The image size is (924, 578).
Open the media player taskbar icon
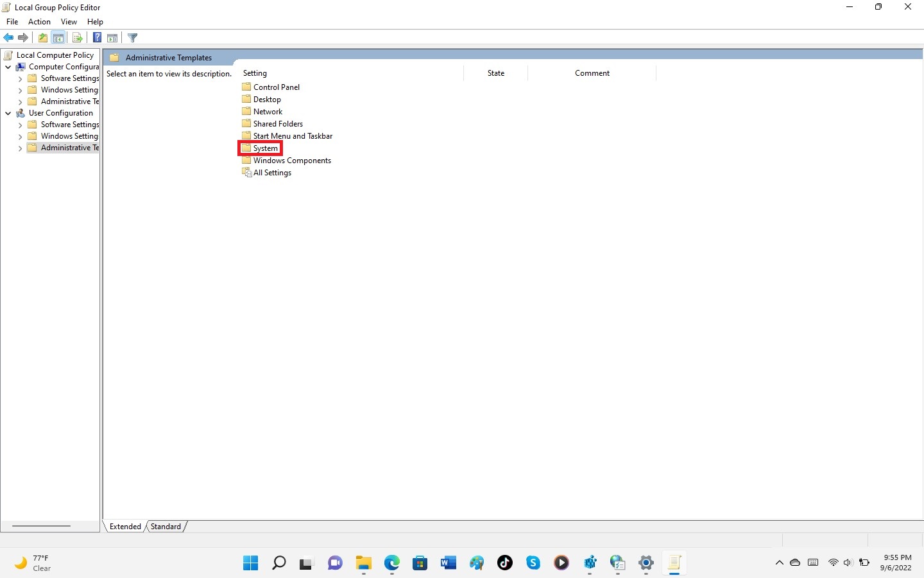tap(561, 563)
